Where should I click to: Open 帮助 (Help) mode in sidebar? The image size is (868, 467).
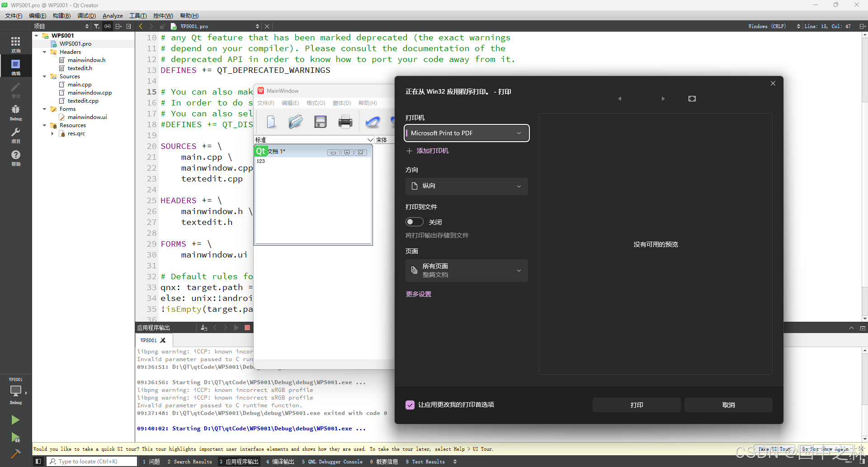[16, 157]
